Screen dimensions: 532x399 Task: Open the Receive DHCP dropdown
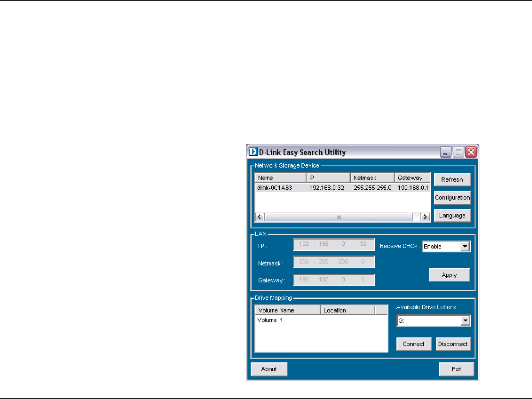[x=465, y=246]
